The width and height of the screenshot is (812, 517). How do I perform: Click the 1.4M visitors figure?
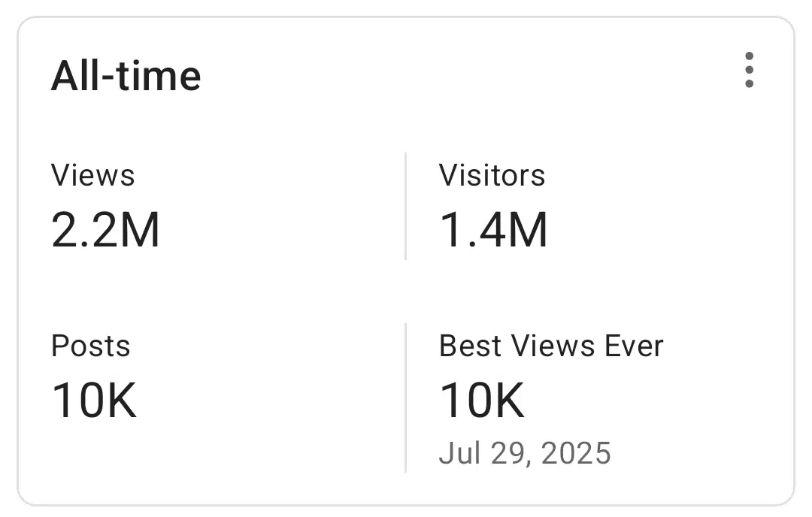pos(493,230)
